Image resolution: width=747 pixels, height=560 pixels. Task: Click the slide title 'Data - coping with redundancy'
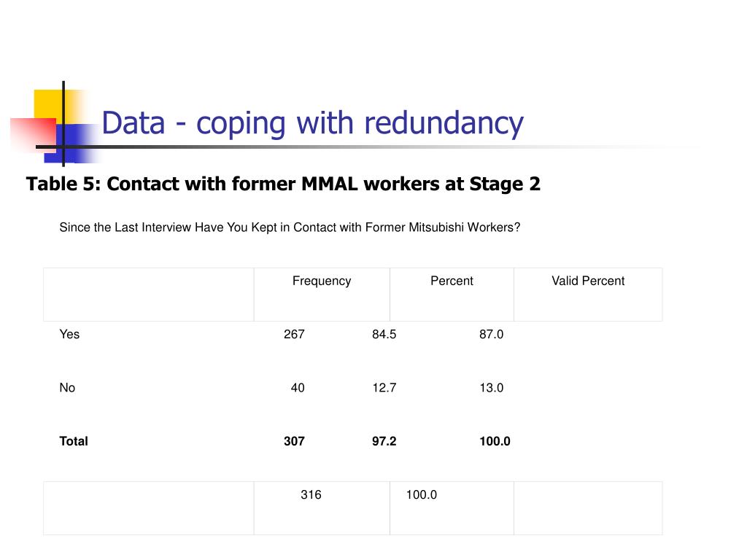click(312, 123)
